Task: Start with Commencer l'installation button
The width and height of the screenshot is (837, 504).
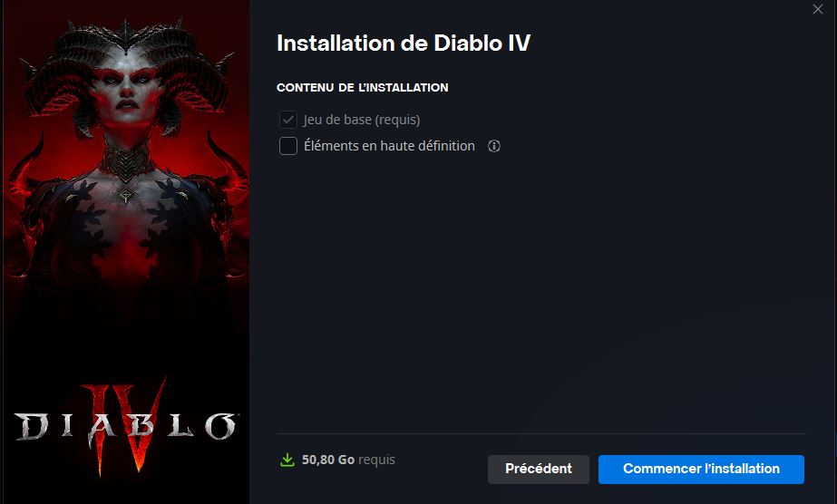Action: (x=701, y=470)
